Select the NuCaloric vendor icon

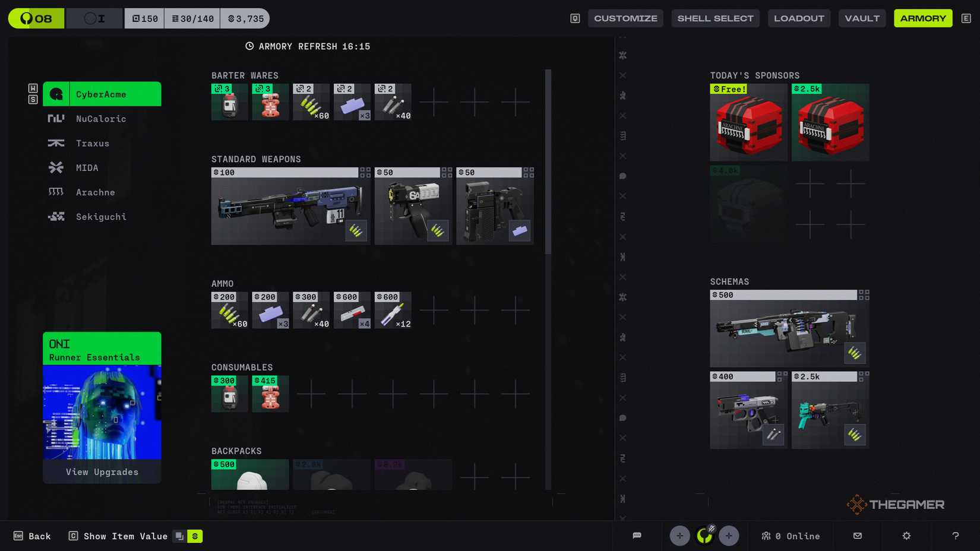(55, 118)
